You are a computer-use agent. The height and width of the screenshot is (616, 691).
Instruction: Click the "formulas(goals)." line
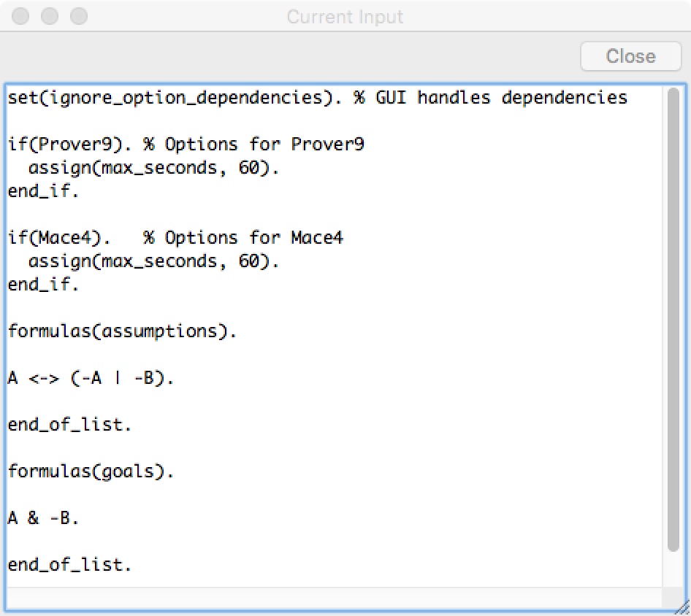click(91, 471)
